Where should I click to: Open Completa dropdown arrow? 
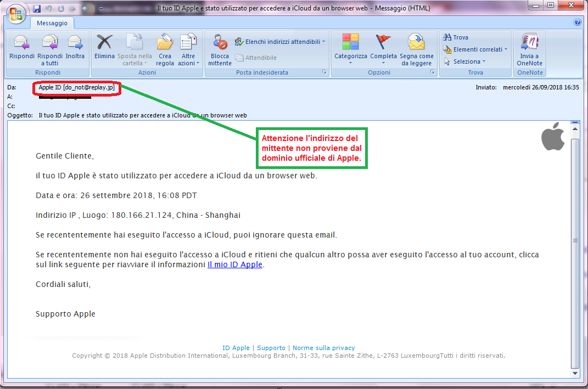(x=383, y=63)
